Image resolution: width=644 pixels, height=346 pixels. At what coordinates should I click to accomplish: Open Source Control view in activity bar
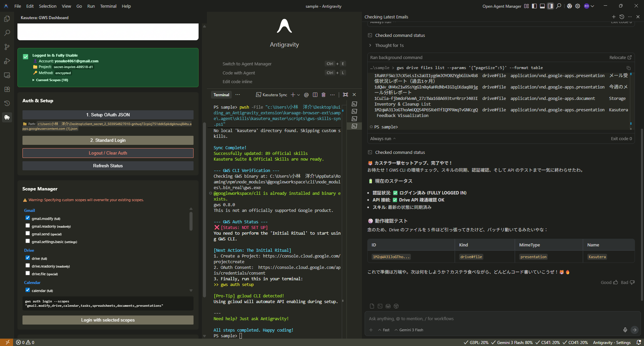(x=7, y=47)
